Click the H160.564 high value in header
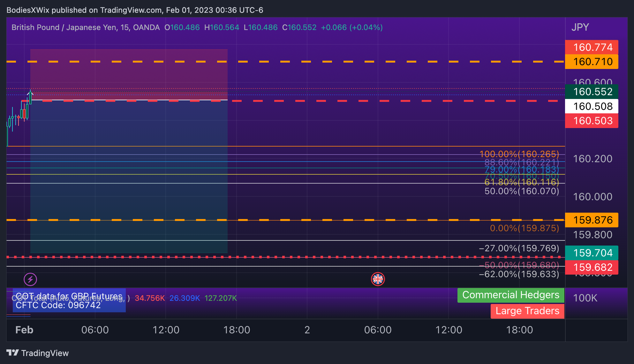The height and width of the screenshot is (364, 634). (222, 27)
